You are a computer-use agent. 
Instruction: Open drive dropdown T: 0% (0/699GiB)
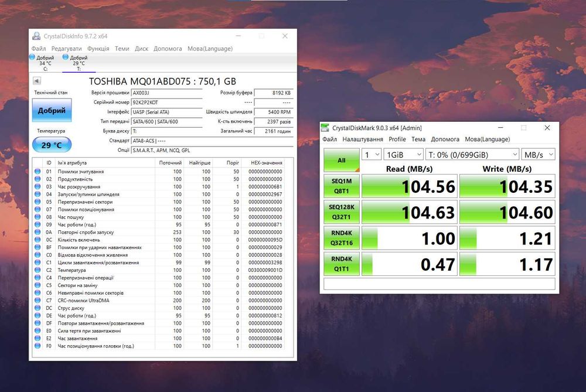tap(472, 155)
